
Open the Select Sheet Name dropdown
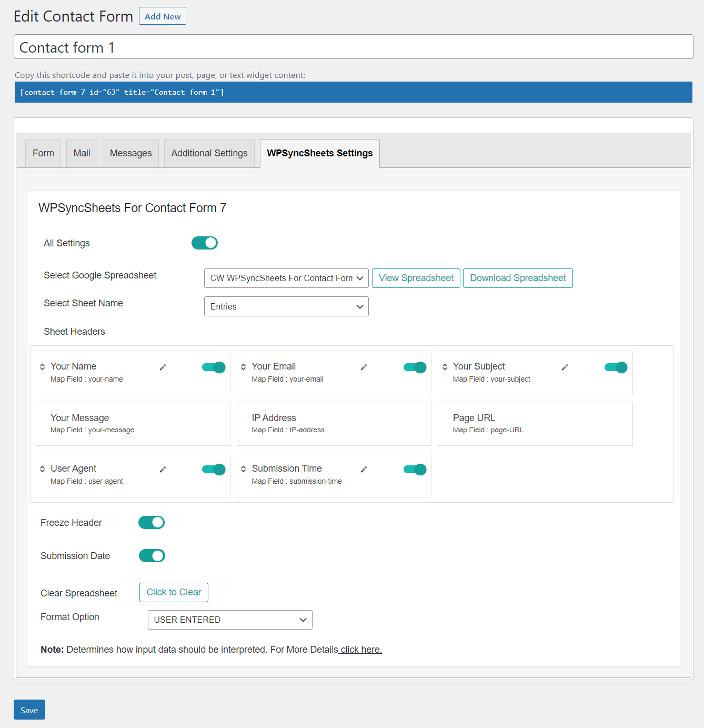coord(286,306)
